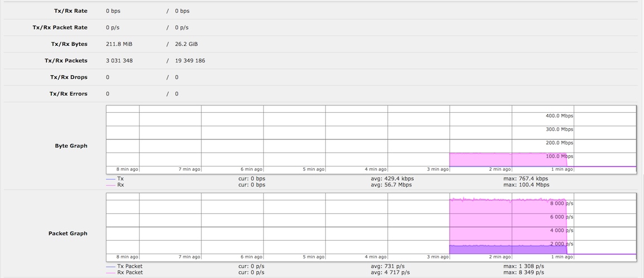Select the '8 min ago' marker in Packet Graph
Screen dimensions: 644x278
tap(127, 257)
